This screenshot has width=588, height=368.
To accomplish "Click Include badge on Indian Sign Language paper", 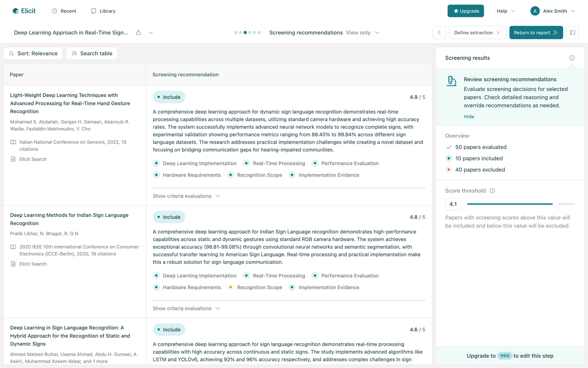I will click(x=169, y=217).
